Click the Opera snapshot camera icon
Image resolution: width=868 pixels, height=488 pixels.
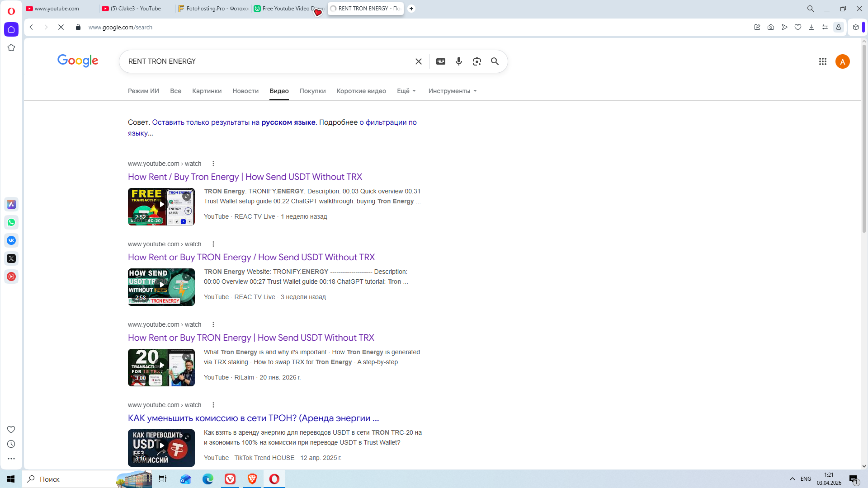pos(770,28)
